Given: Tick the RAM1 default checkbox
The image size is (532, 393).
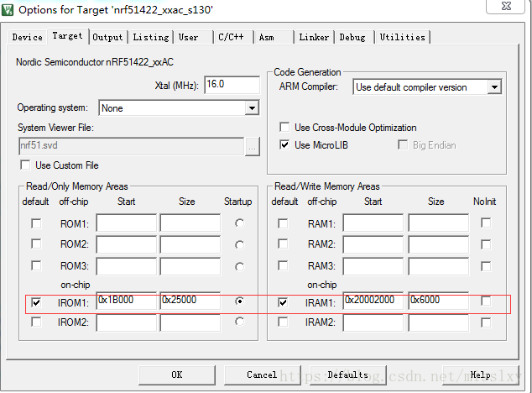Looking at the screenshot, I should [283, 223].
